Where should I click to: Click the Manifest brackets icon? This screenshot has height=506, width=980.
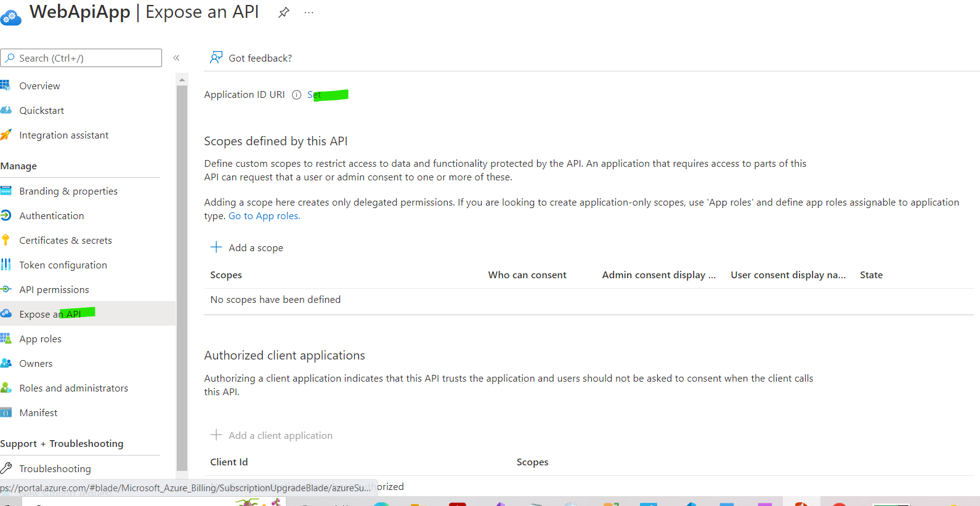6,412
